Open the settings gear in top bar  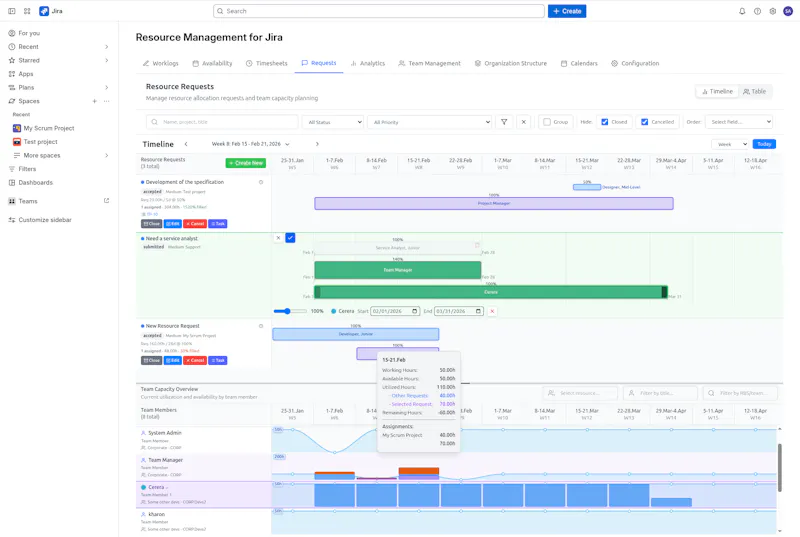pyautogui.click(x=772, y=11)
